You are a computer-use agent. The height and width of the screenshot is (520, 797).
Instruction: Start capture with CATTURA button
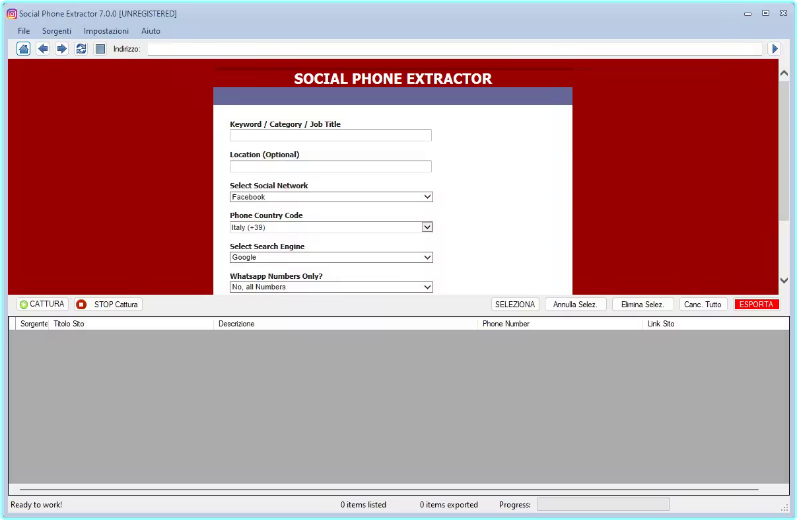click(x=42, y=304)
